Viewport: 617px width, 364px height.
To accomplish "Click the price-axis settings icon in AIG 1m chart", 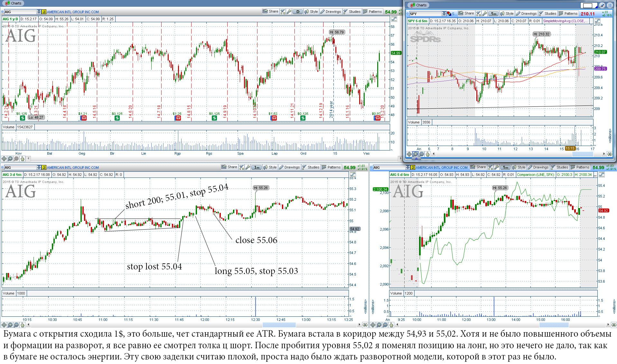I will pyautogui.click(x=353, y=175).
